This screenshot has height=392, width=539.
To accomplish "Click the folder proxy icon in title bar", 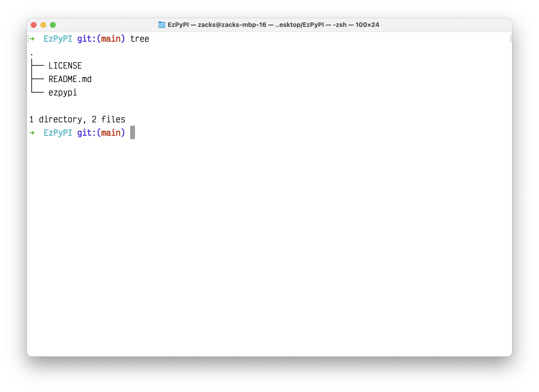I will (162, 25).
